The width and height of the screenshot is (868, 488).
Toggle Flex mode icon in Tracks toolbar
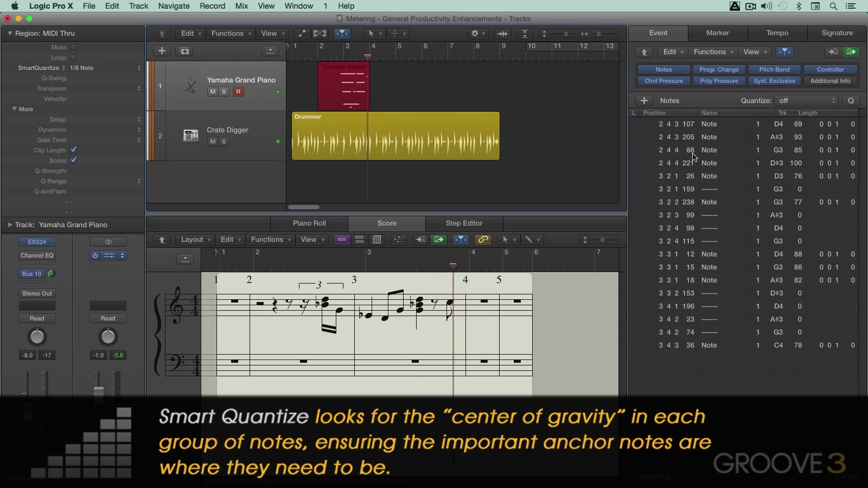[x=320, y=34]
